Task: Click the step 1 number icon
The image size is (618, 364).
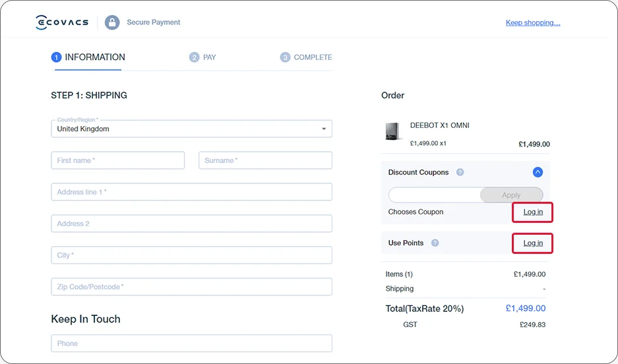Action: coord(56,57)
